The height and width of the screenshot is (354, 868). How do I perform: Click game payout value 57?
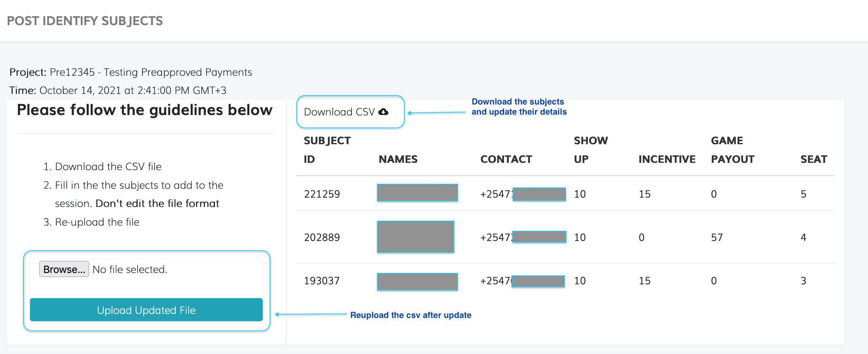coord(717,237)
